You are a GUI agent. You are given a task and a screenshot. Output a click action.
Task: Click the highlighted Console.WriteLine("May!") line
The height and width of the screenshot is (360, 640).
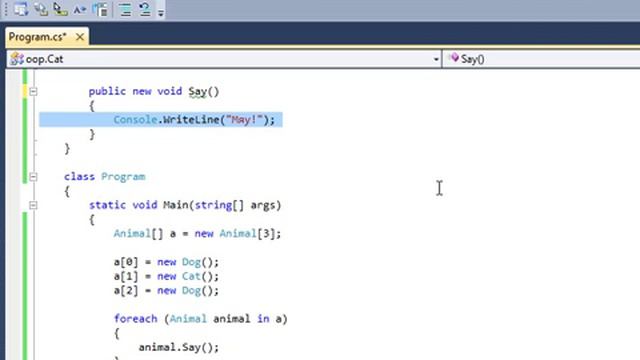tap(194, 120)
